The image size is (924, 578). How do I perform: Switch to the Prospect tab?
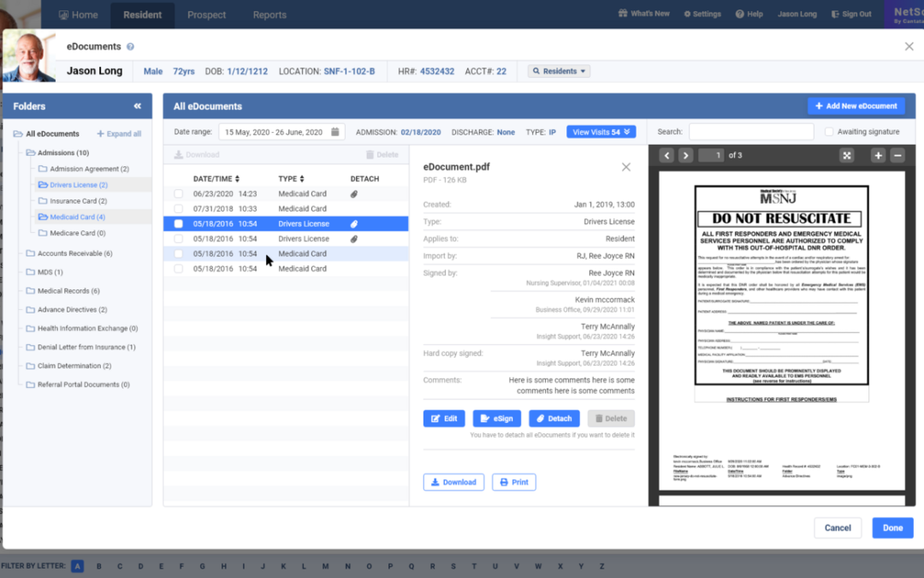tap(206, 15)
